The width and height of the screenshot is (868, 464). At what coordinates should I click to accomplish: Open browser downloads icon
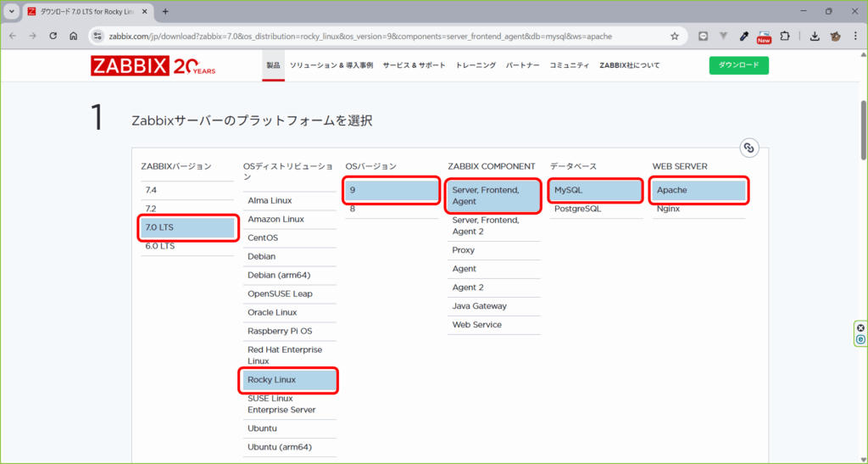(815, 36)
